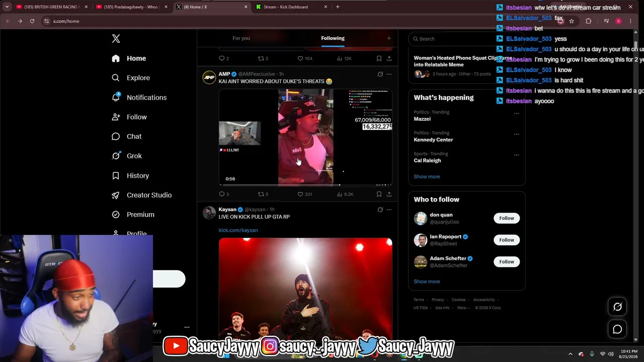Open the browser Extensions puzzle icon

(x=588, y=21)
